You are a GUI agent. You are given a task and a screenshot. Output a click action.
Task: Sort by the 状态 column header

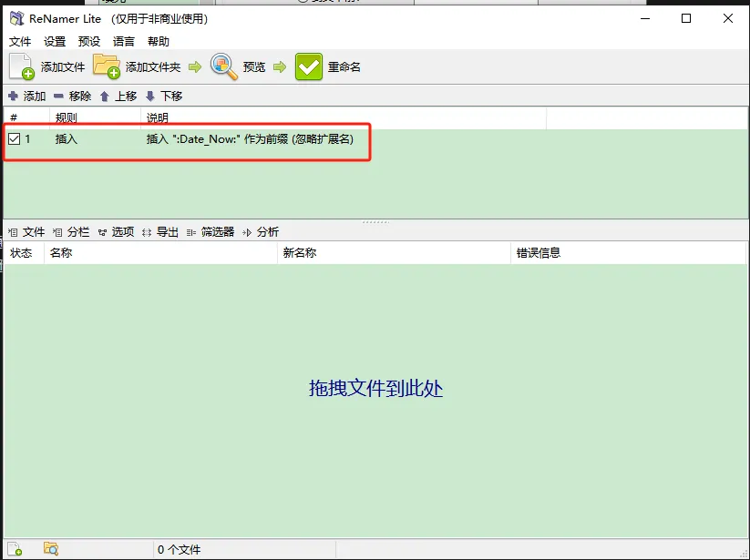pyautogui.click(x=24, y=253)
